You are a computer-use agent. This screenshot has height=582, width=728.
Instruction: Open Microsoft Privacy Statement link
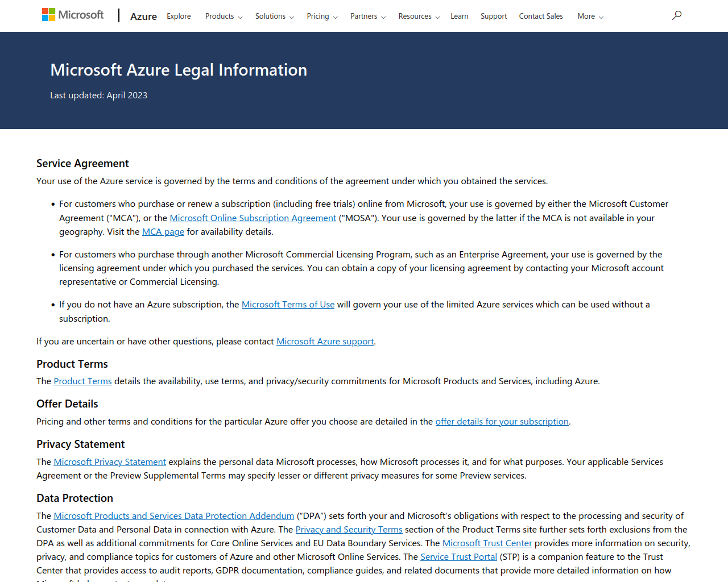coord(110,462)
